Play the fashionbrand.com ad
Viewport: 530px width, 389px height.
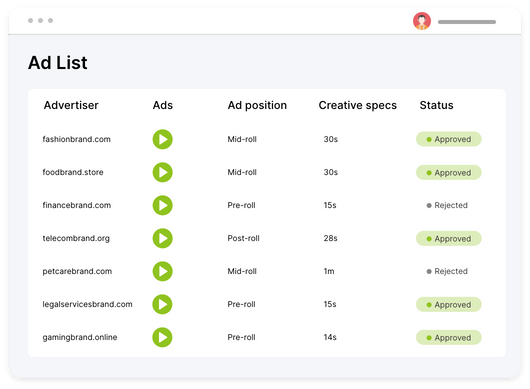(163, 139)
